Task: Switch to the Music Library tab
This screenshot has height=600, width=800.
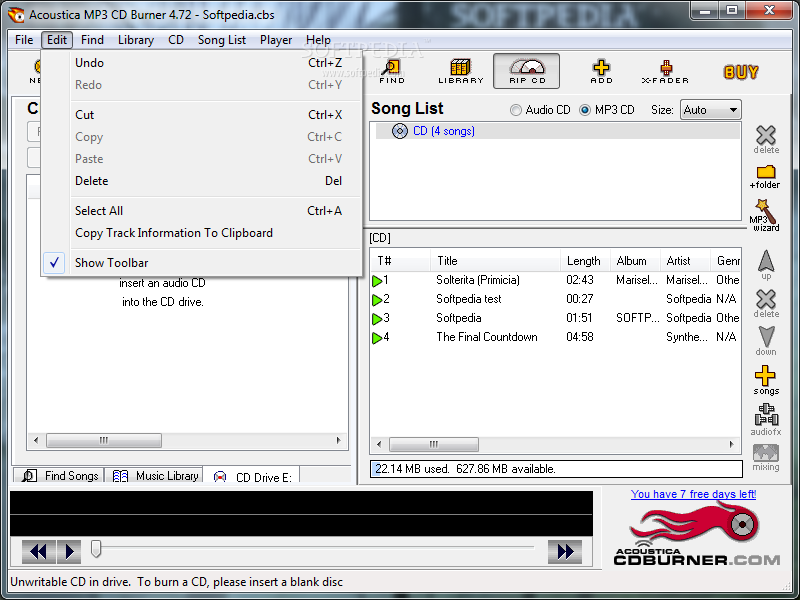Action: (x=154, y=476)
